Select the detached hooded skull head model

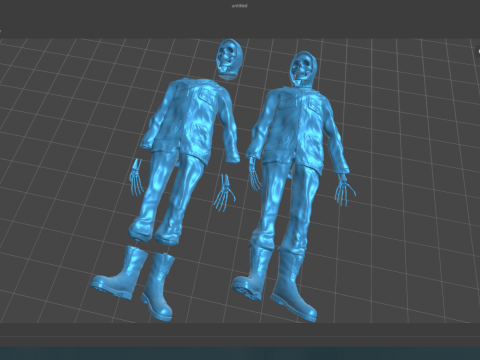229,59
